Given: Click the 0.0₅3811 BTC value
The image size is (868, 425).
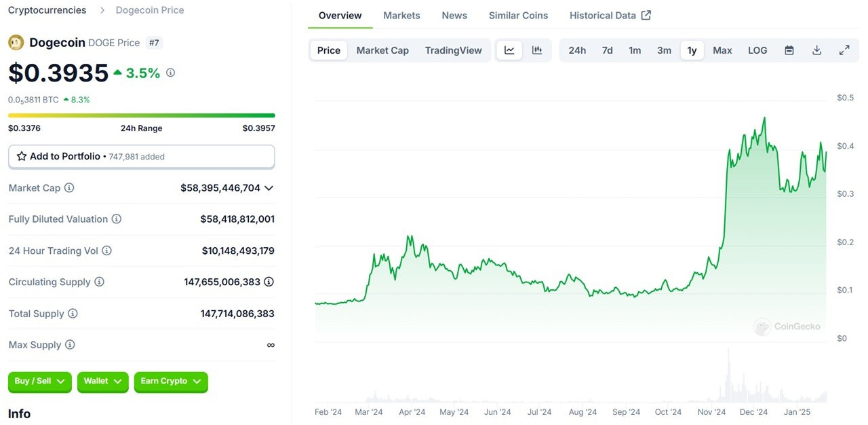Looking at the screenshot, I should pyautogui.click(x=33, y=100).
